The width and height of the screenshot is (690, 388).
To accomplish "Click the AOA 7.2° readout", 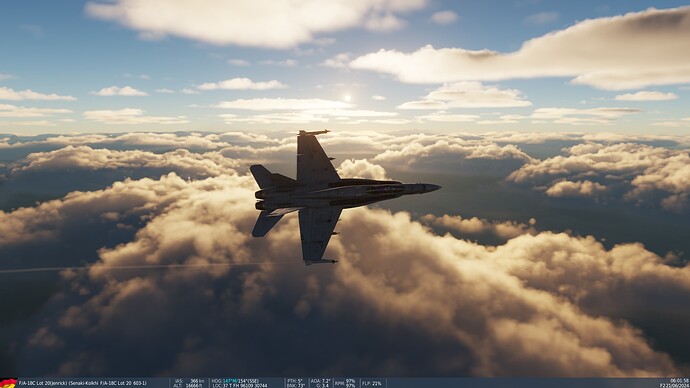I will (321, 381).
